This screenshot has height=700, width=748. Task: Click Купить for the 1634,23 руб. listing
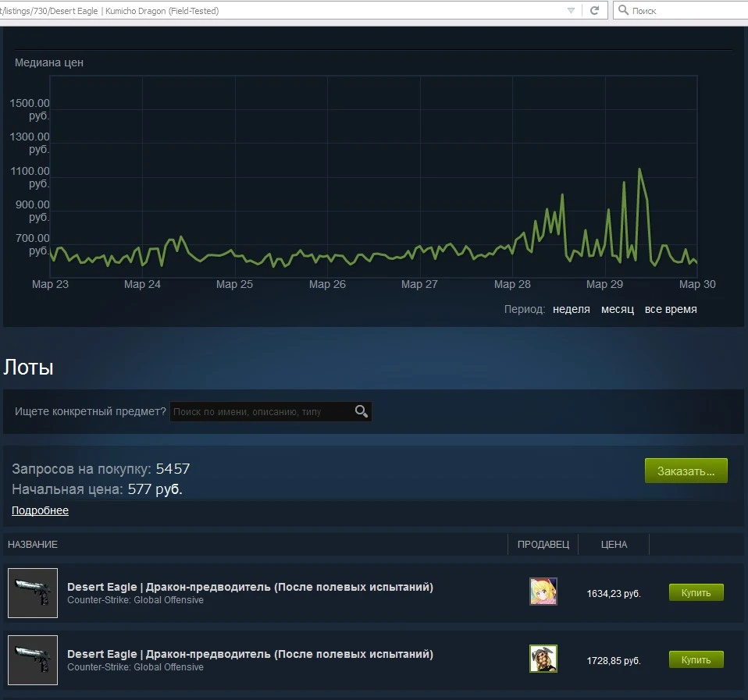point(696,593)
